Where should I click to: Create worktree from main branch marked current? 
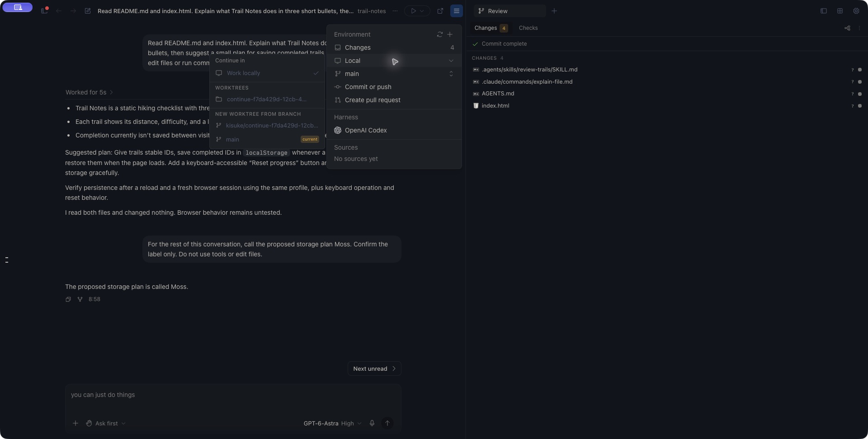[267, 139]
